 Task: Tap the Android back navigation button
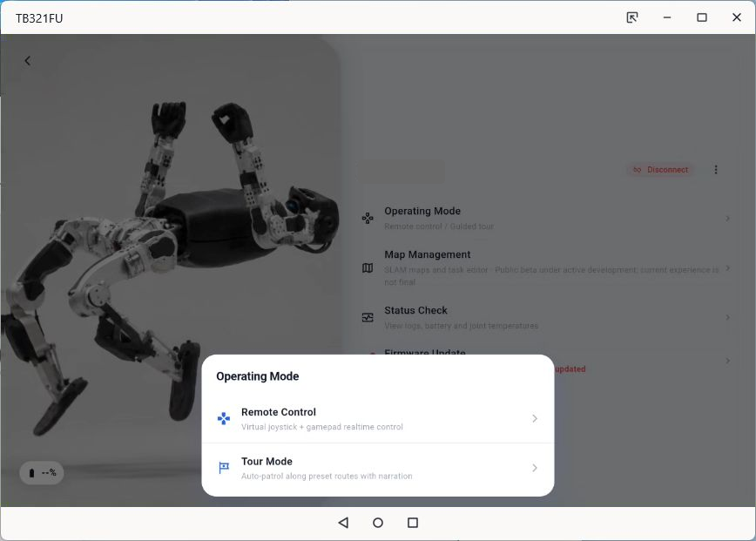(343, 523)
